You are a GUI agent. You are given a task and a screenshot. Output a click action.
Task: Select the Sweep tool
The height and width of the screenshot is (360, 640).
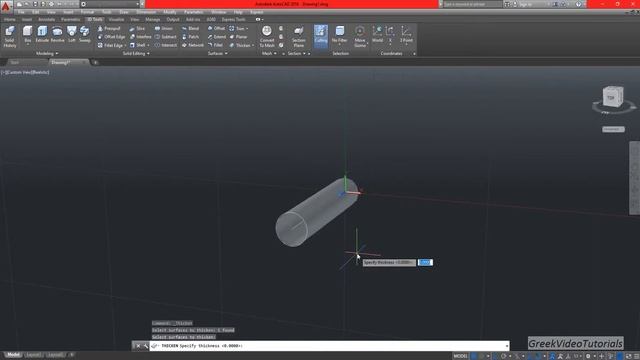pos(84,34)
